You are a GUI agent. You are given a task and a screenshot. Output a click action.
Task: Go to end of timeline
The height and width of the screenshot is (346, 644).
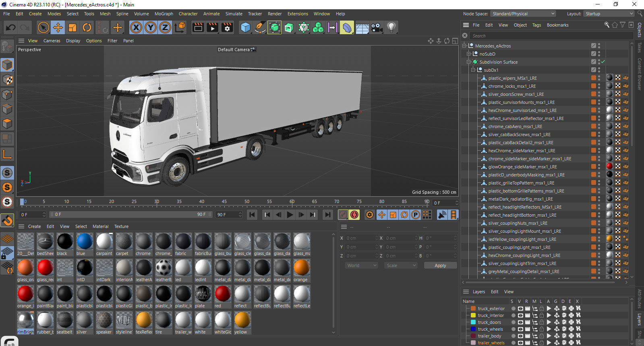point(328,215)
